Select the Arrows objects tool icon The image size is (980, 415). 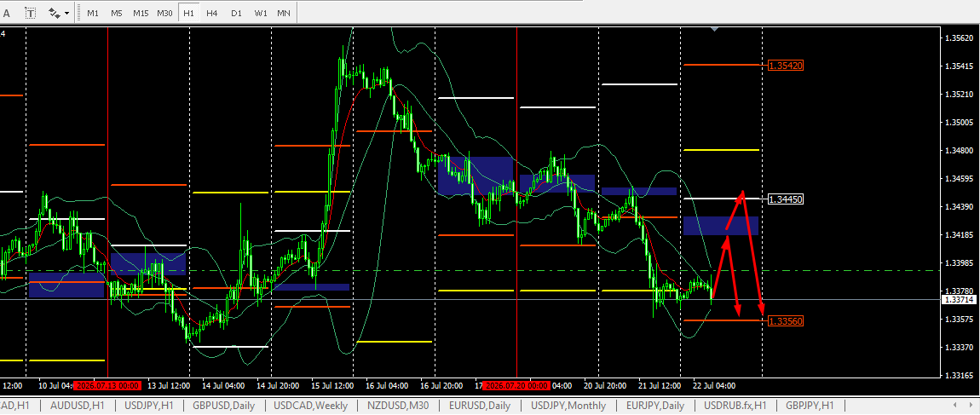(x=54, y=13)
